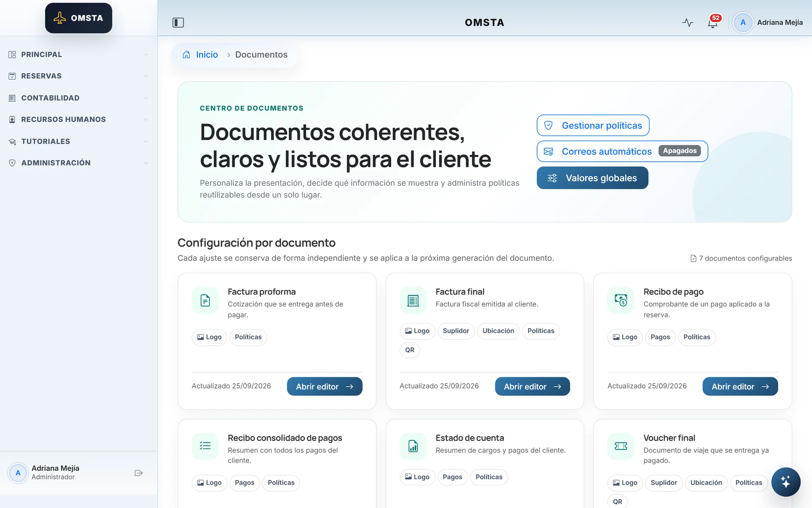This screenshot has height=508, width=812.
Task: Open ADMINISTRACIÓN in the sidebar
Action: [x=79, y=163]
